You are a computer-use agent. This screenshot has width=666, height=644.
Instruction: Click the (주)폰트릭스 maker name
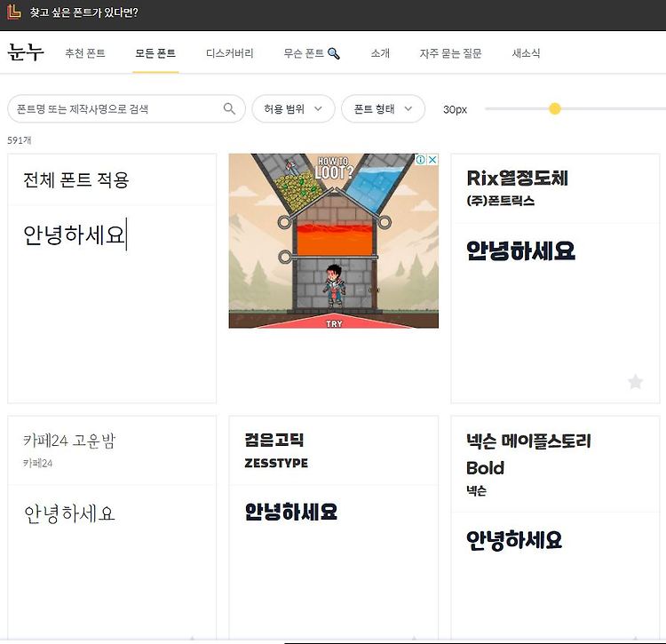500,201
